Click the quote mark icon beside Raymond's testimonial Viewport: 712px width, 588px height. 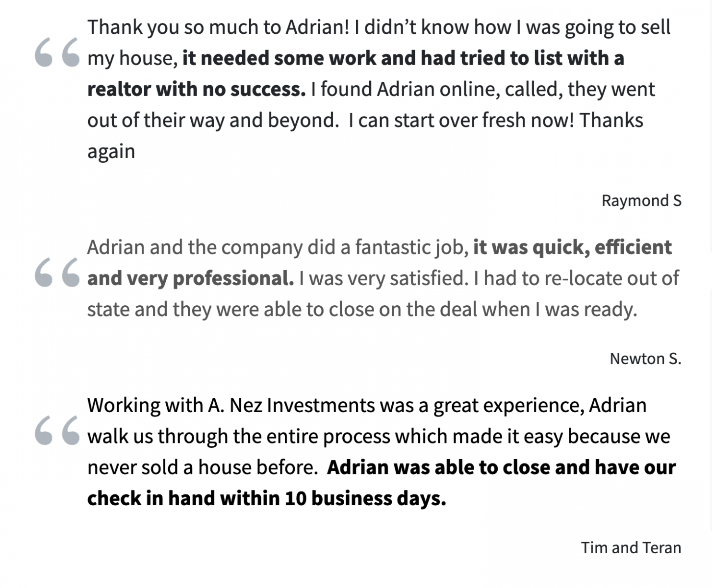point(57,52)
